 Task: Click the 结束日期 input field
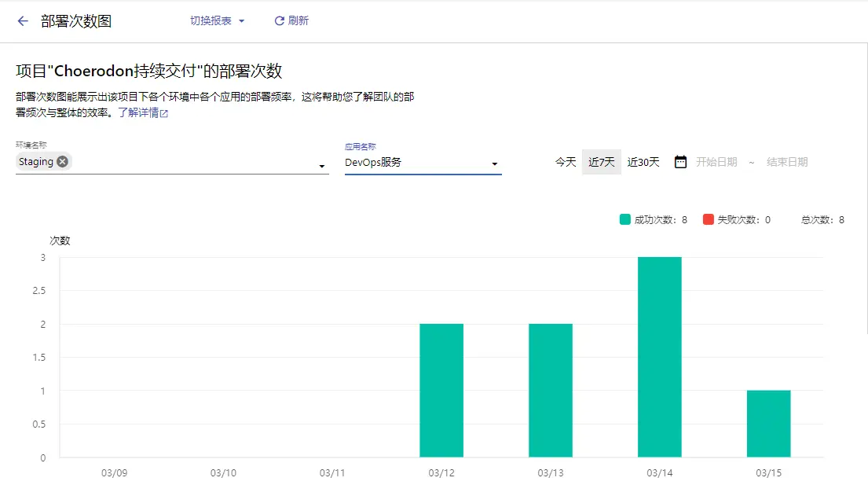point(787,162)
